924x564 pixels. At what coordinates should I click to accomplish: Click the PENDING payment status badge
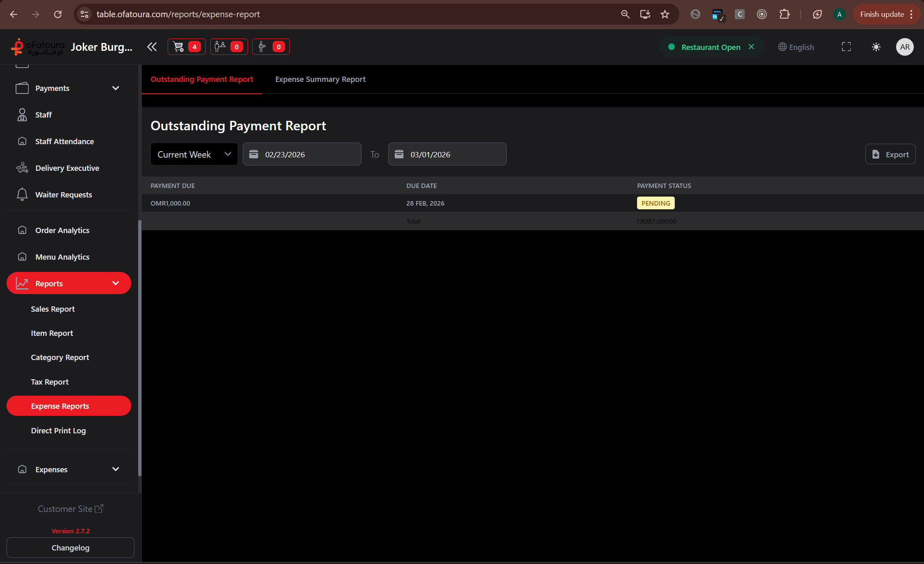coord(655,203)
